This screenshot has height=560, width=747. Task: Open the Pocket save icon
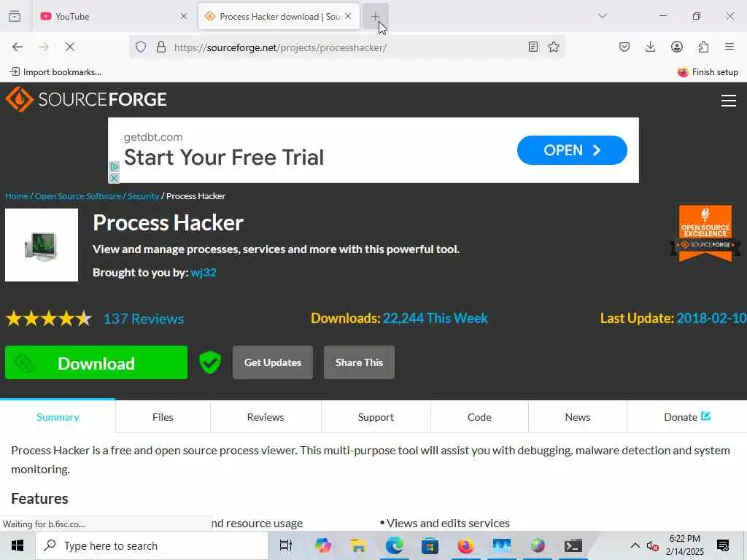(624, 47)
